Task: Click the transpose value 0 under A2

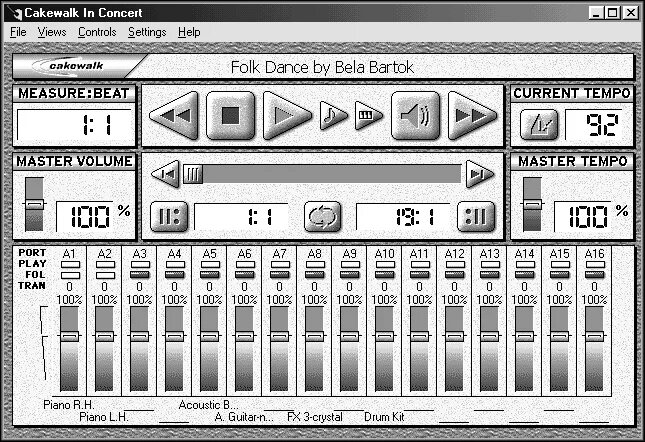Action: click(104, 287)
